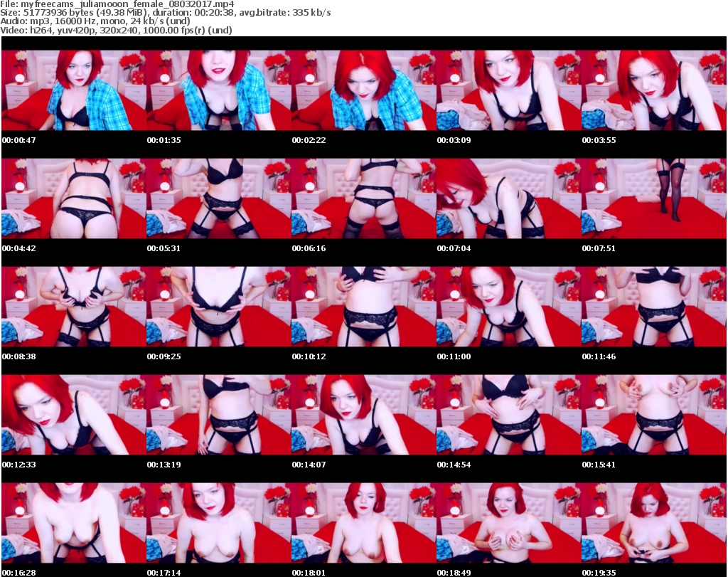Click the 00:12:33 timestamp label

pos(19,465)
